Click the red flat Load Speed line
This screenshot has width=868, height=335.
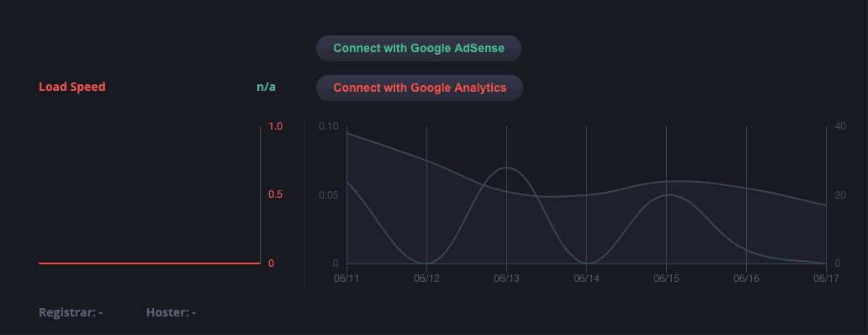pos(150,263)
